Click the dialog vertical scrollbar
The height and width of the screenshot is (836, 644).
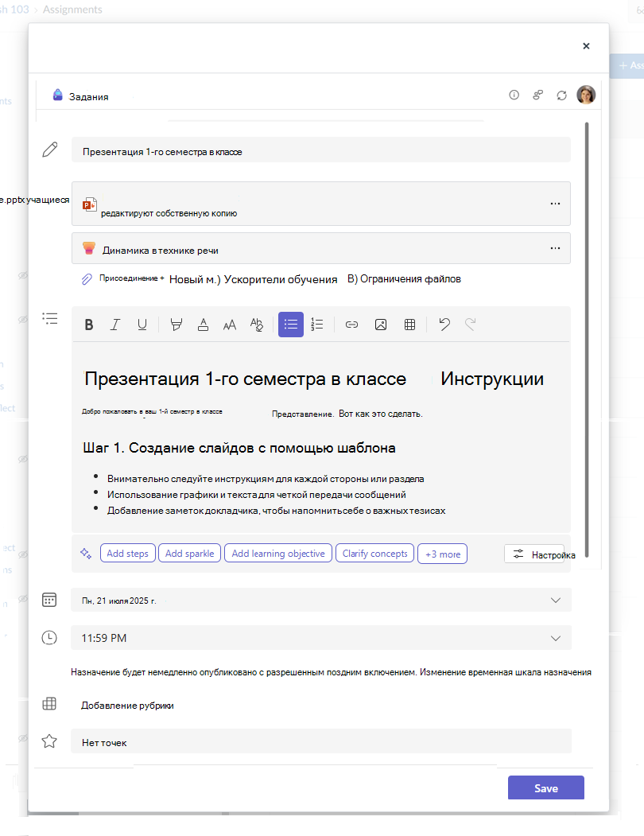point(587,340)
